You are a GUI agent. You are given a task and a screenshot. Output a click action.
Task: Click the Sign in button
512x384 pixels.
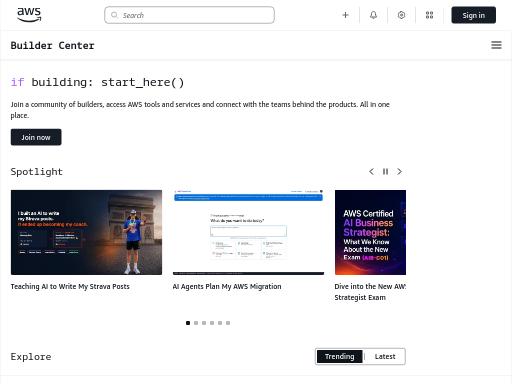point(473,15)
